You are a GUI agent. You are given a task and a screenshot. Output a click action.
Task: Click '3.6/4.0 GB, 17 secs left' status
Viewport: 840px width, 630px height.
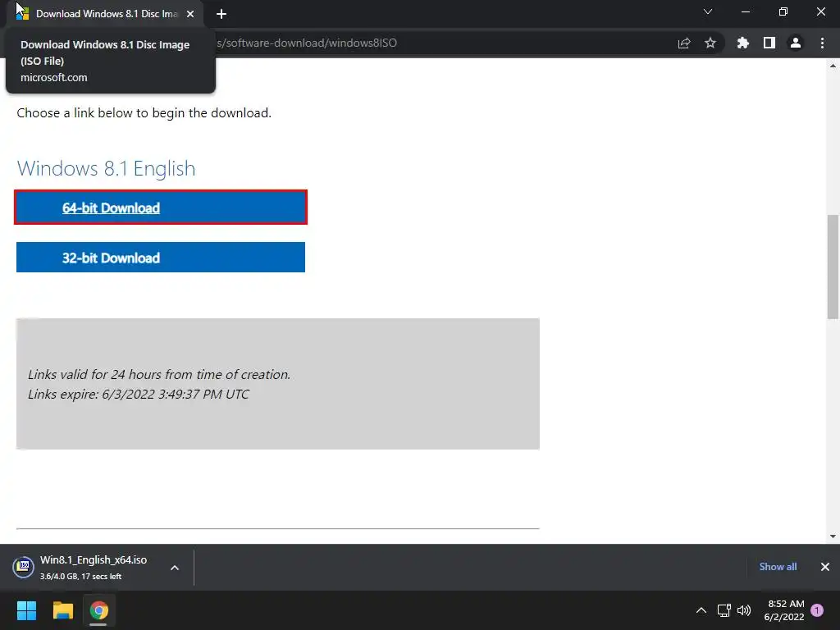[81, 577]
